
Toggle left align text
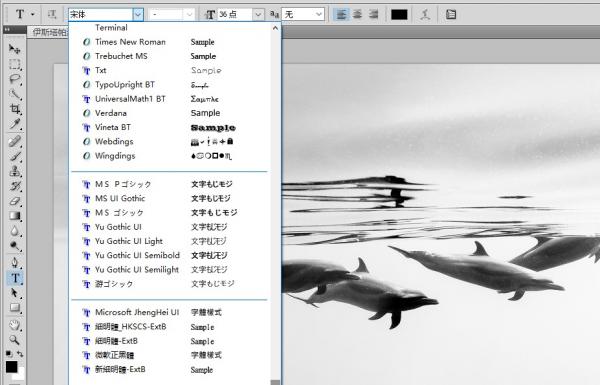click(341, 15)
